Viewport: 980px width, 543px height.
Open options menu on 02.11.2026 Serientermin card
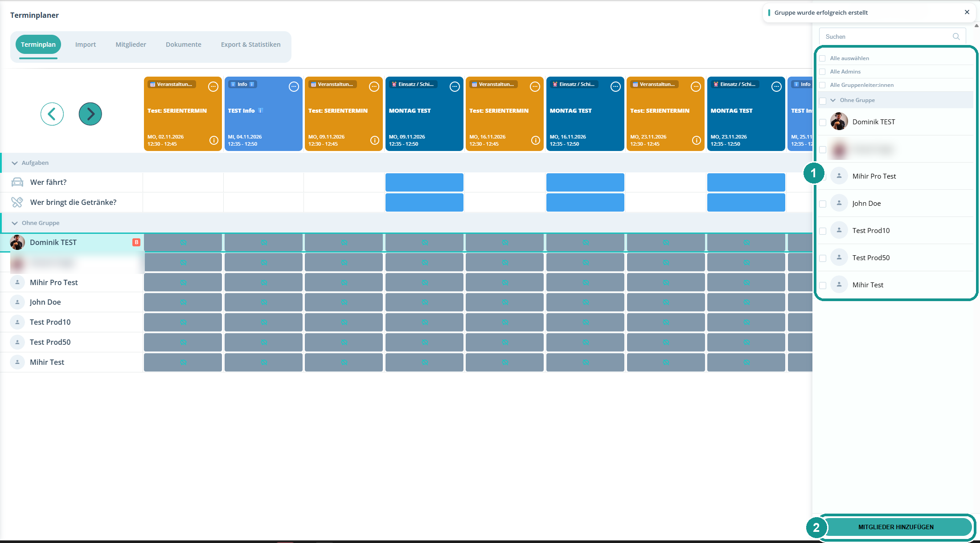(213, 87)
